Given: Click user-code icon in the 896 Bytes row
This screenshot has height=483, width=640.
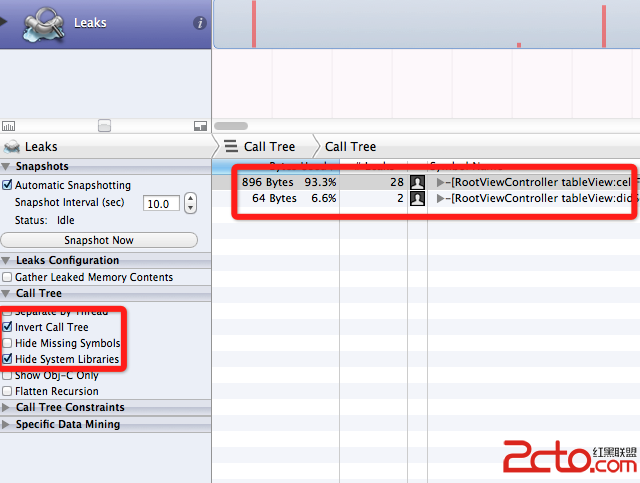Looking at the screenshot, I should coord(417,182).
